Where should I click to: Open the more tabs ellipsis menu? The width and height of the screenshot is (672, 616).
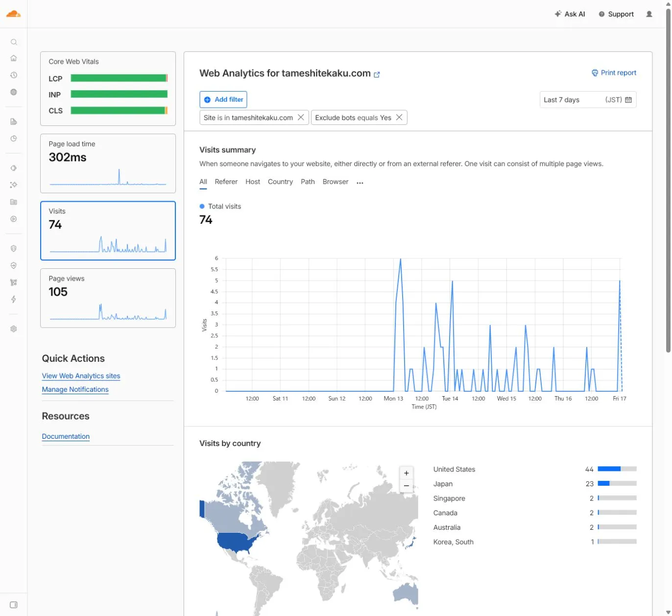360,183
